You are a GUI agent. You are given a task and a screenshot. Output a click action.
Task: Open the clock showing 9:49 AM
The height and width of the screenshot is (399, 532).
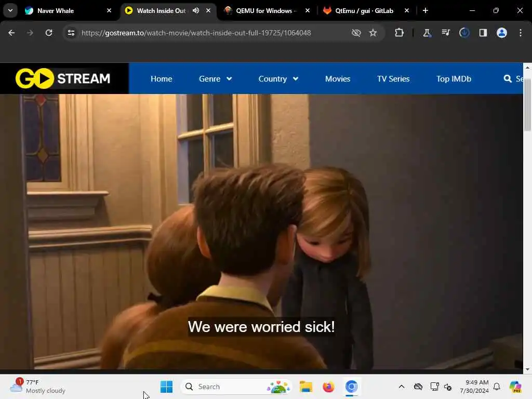pyautogui.click(x=474, y=387)
